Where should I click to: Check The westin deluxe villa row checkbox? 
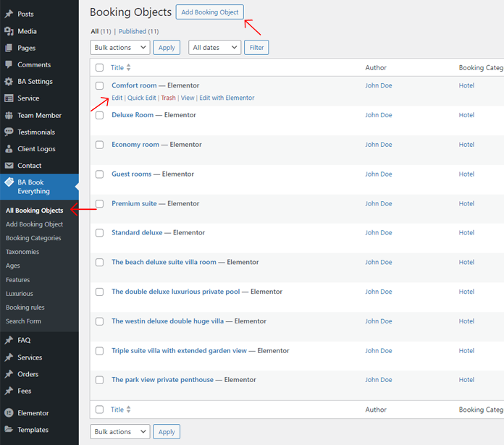(100, 321)
